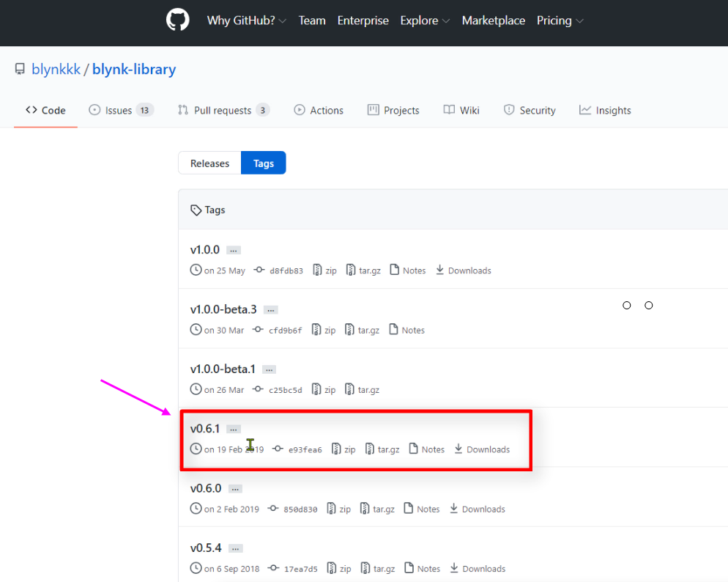Image resolution: width=728 pixels, height=582 pixels.
Task: Open commit 850d830
Action: coord(292,509)
